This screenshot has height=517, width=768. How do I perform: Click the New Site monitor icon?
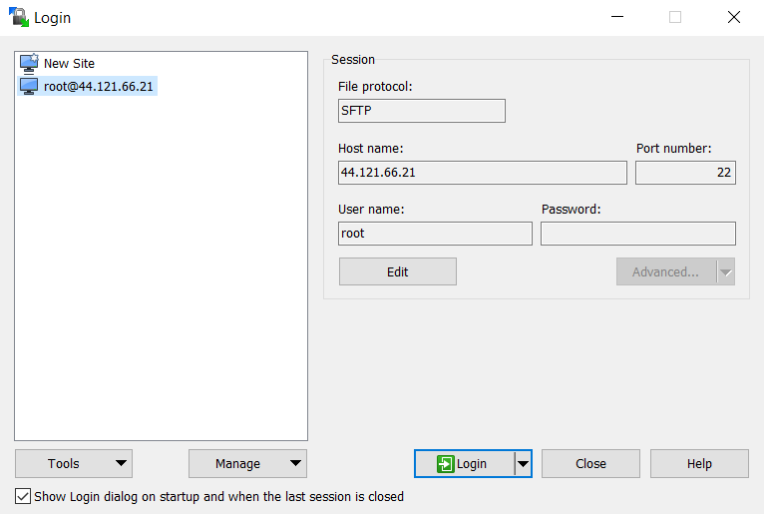tap(29, 63)
